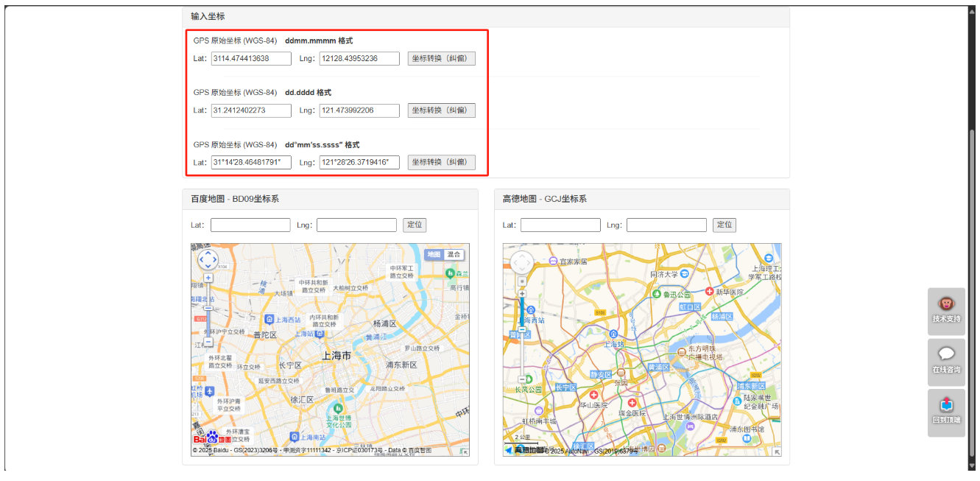Screen dimensions: 980x481
Task: Switch Baidu map back to 地图 view
Action: pyautogui.click(x=433, y=255)
